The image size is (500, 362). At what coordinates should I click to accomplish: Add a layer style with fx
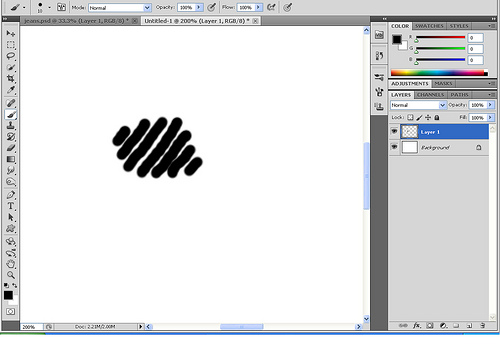[x=417, y=325]
